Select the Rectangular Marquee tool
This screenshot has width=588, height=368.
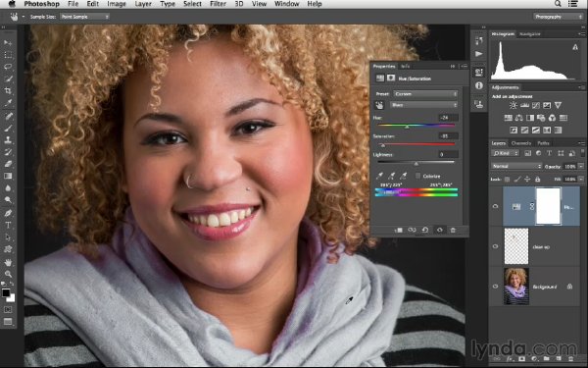(x=8, y=55)
